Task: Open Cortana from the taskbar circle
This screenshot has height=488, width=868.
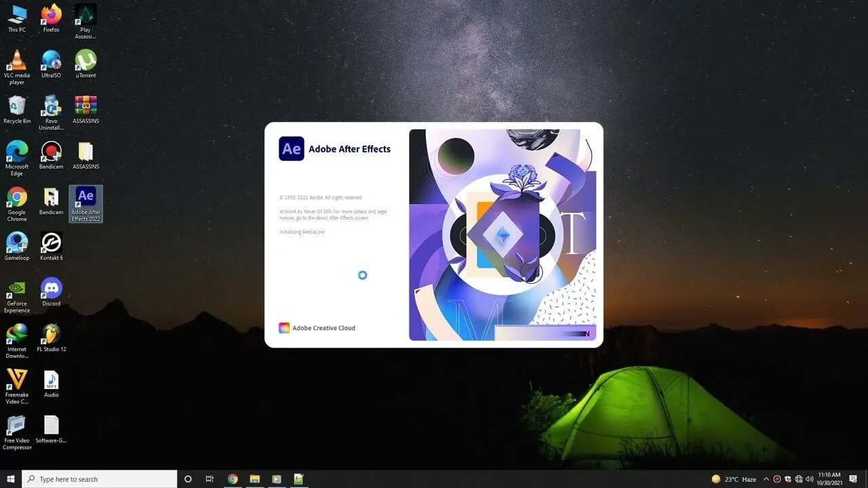Action: [188, 479]
